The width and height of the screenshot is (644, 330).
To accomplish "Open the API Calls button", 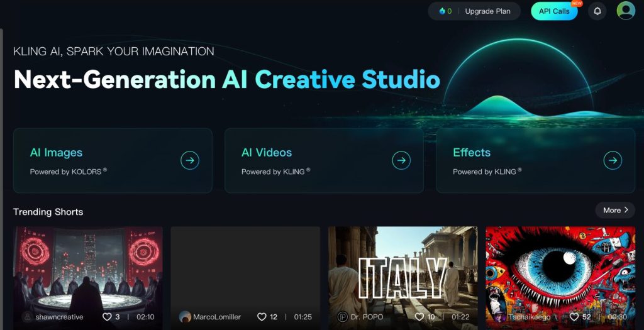I will [x=554, y=11].
